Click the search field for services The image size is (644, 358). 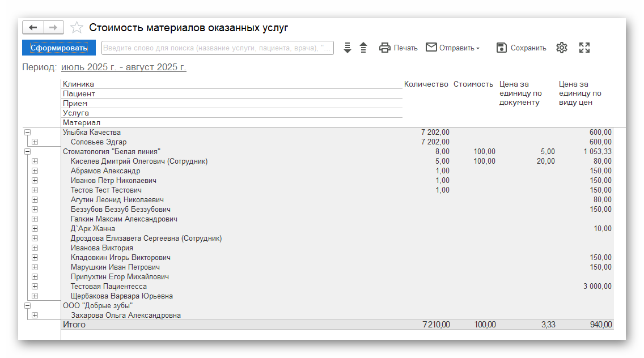[217, 48]
